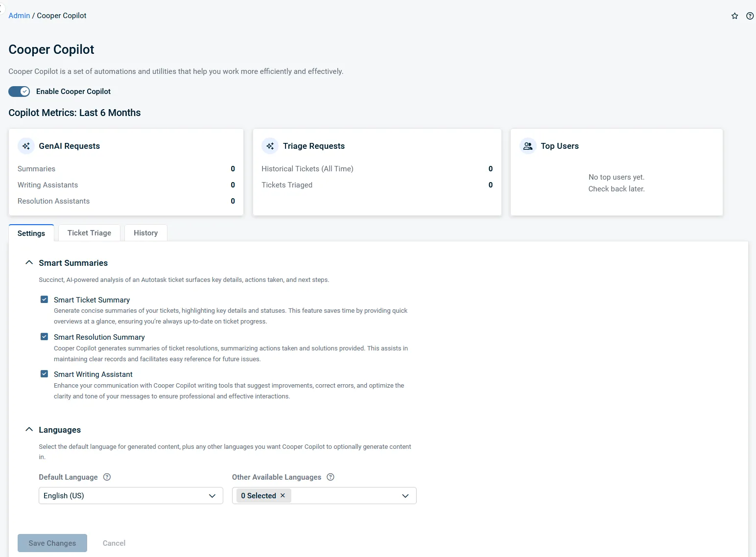Click the GenAI Requests sparkle icon
Screen dimensions: 756x557
click(x=26, y=146)
